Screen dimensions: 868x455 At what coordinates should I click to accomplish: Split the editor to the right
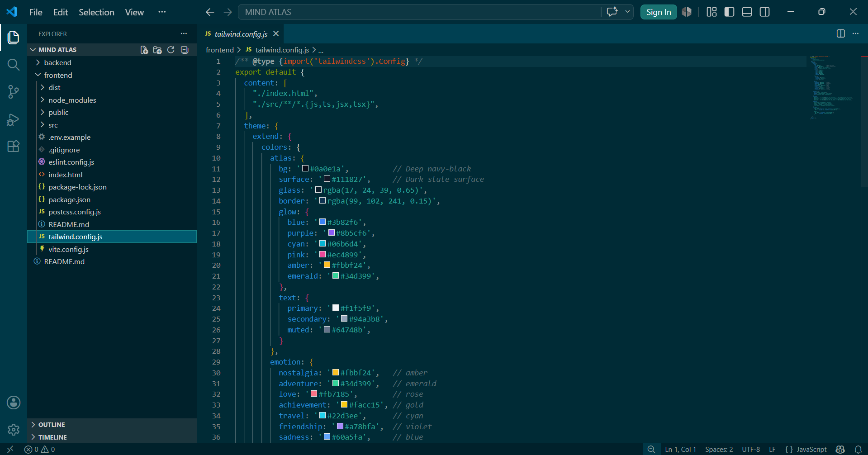tap(841, 33)
